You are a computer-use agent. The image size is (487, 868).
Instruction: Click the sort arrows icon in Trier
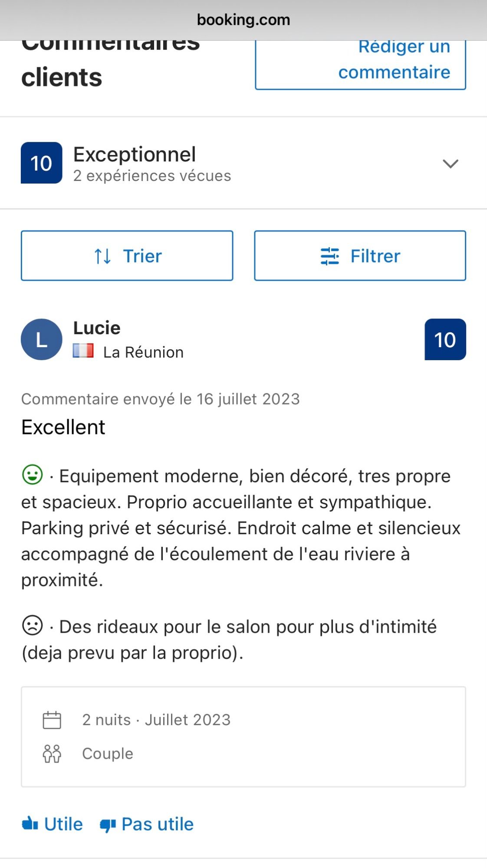pyautogui.click(x=103, y=256)
